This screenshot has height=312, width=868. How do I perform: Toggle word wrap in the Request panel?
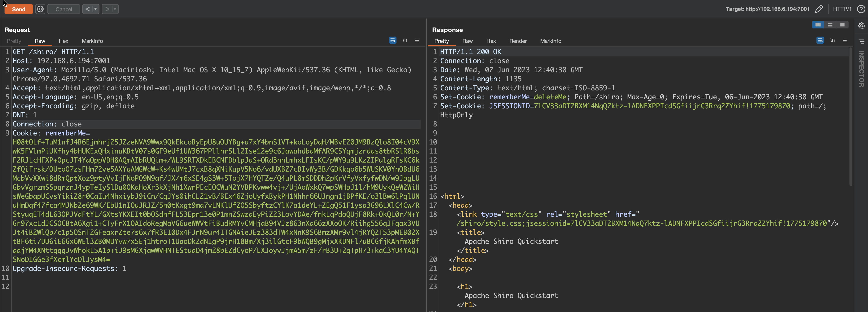tap(392, 40)
